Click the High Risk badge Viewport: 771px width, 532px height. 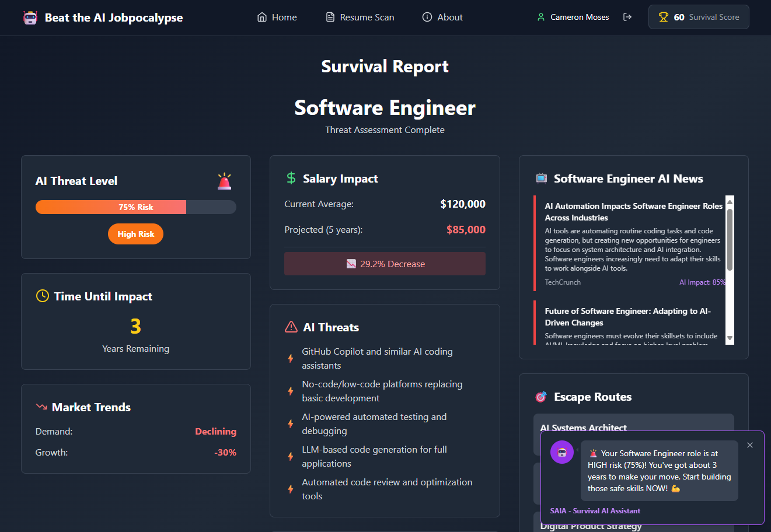coord(135,234)
